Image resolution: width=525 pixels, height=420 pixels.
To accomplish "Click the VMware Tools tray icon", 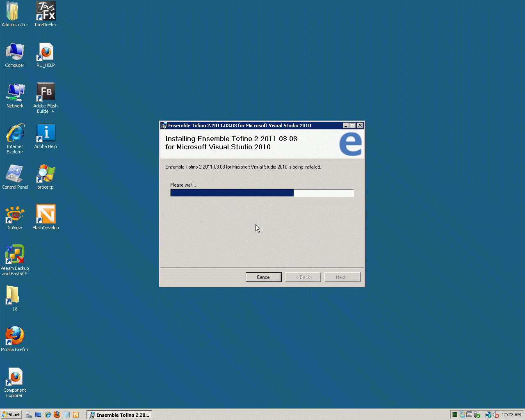I will [x=469, y=415].
